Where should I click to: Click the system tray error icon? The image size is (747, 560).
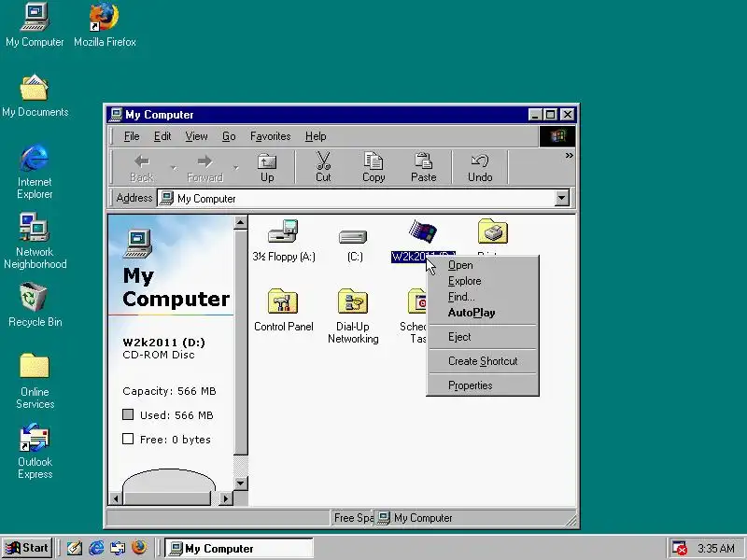click(x=679, y=548)
